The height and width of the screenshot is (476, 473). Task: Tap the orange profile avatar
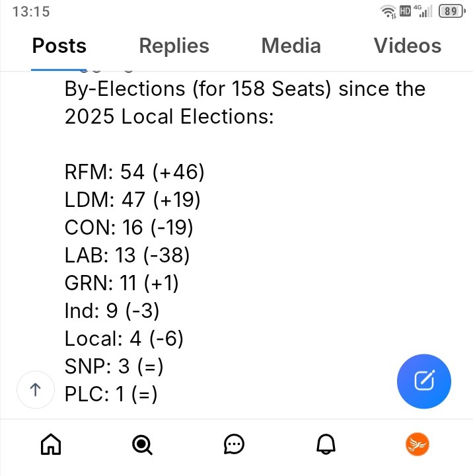click(418, 445)
